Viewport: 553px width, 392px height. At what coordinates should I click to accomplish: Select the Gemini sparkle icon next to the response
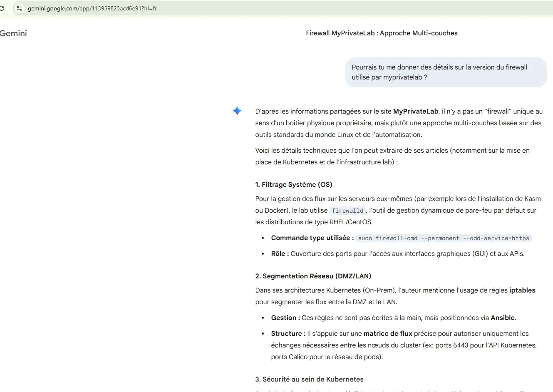click(237, 111)
